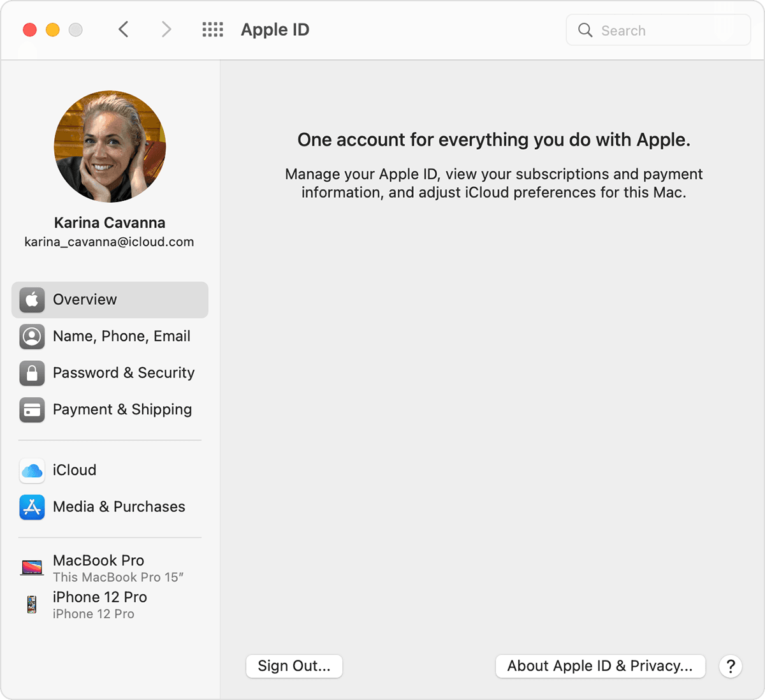Viewport: 765px width, 700px height.
Task: Click Karina Cavanna's profile photo
Action: [110, 147]
